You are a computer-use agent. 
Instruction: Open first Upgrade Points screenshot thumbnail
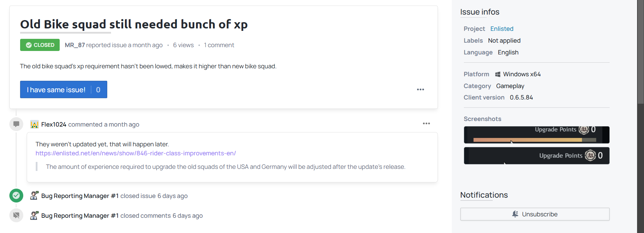[x=536, y=135]
